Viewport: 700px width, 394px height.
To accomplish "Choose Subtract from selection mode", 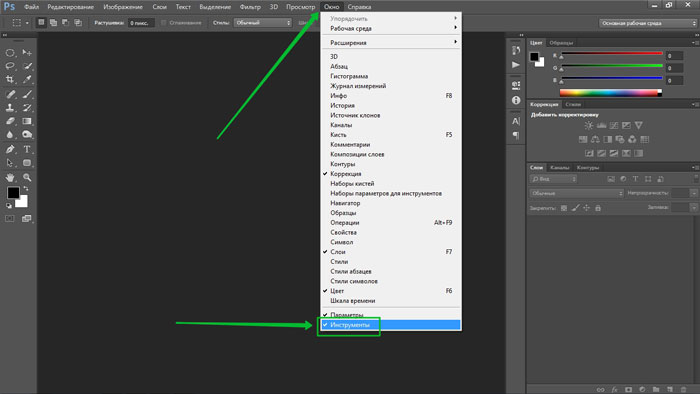I will coord(66,22).
